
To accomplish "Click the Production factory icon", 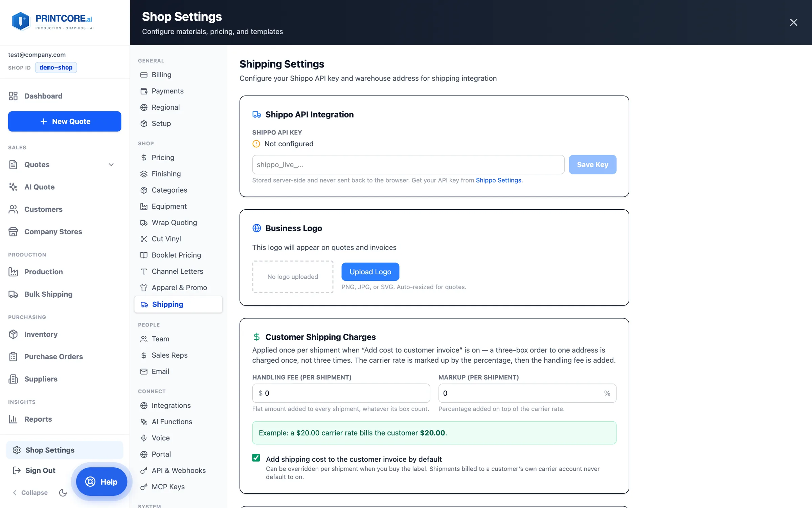I will pos(13,272).
